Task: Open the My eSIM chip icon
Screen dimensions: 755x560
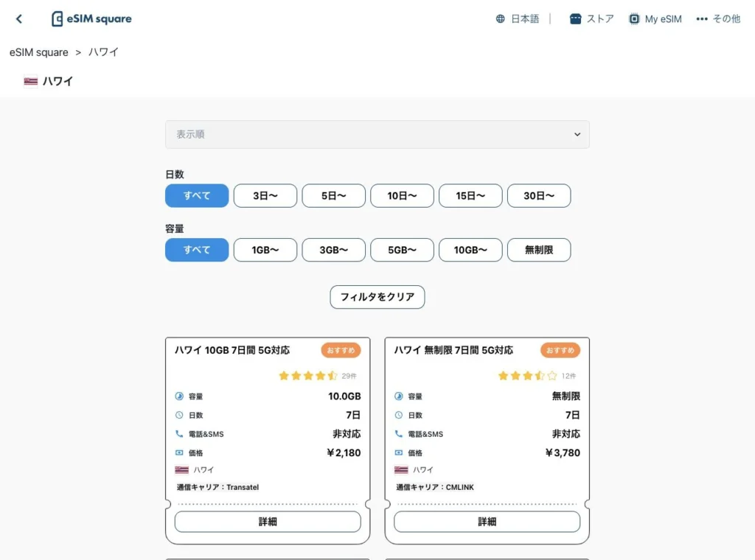Action: (634, 18)
